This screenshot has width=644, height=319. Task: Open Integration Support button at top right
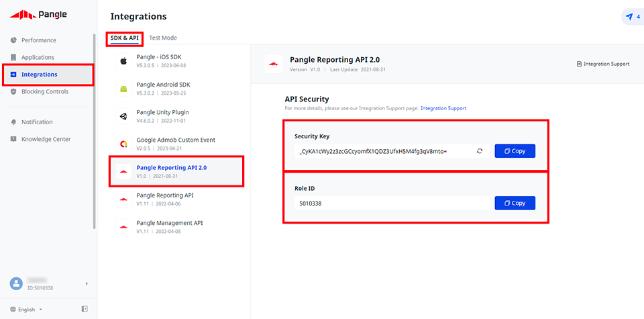pyautogui.click(x=603, y=64)
